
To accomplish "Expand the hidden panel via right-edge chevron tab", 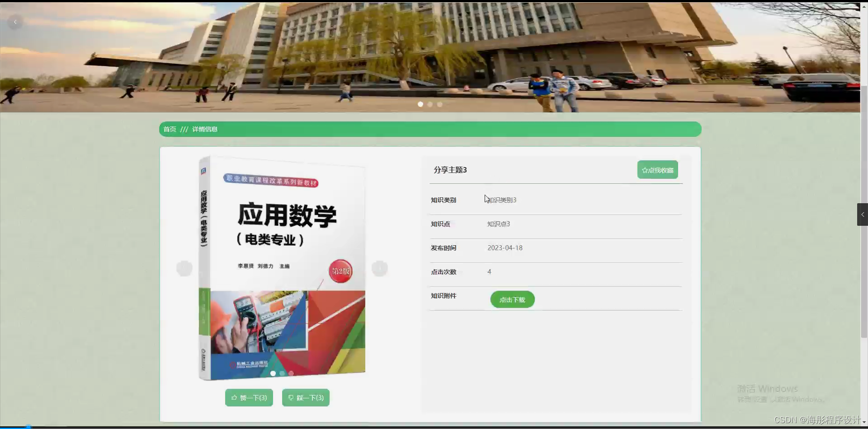I will tap(863, 214).
